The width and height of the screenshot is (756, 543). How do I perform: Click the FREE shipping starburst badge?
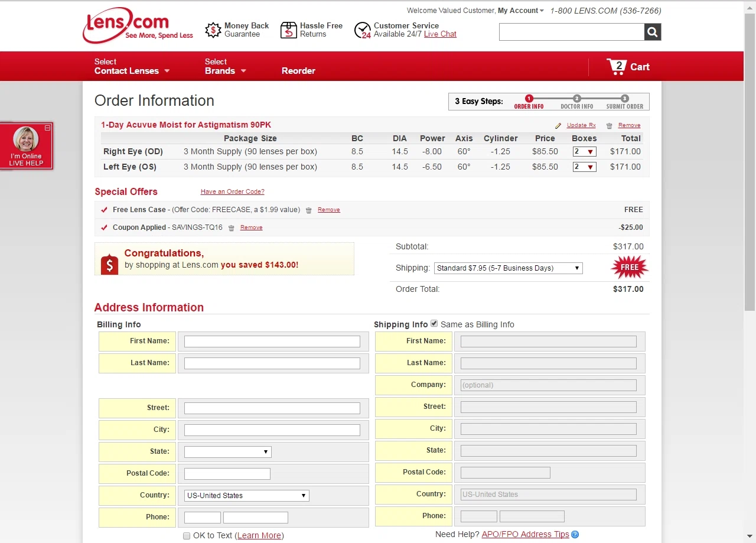click(630, 268)
